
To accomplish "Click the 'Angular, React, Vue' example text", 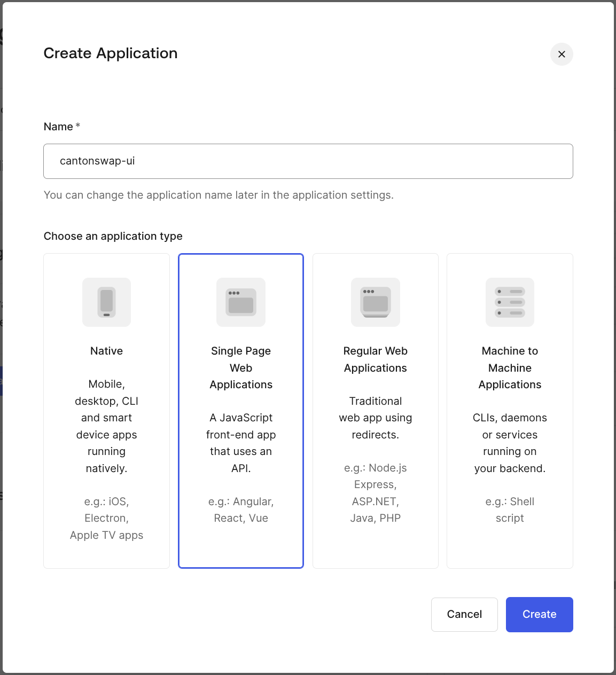I will pyautogui.click(x=241, y=509).
